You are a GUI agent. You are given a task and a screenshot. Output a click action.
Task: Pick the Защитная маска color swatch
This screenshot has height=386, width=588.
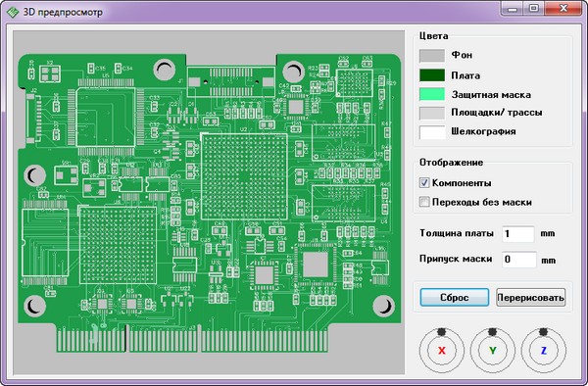pos(432,94)
